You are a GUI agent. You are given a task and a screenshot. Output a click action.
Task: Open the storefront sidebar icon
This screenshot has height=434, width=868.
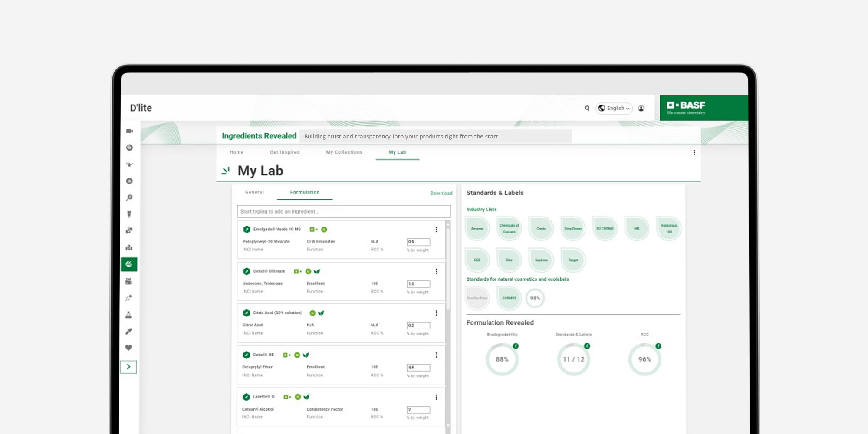(x=129, y=281)
